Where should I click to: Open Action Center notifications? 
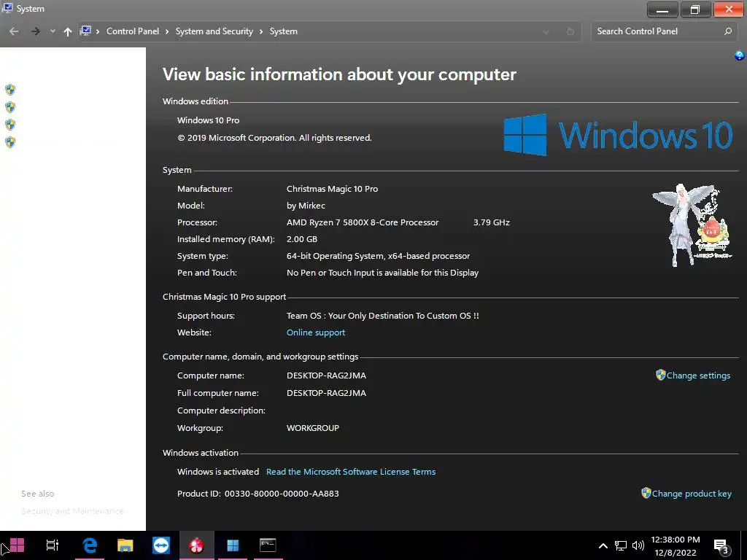click(x=721, y=546)
